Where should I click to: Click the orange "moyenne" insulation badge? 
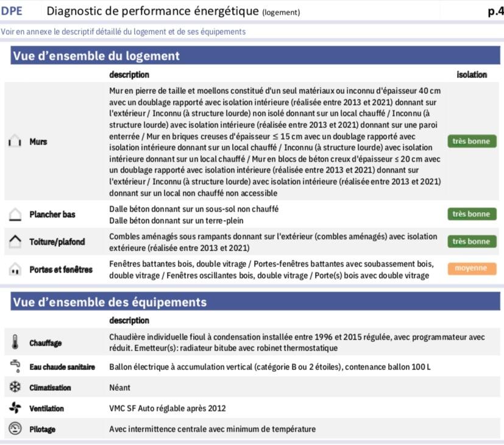tap(471, 268)
